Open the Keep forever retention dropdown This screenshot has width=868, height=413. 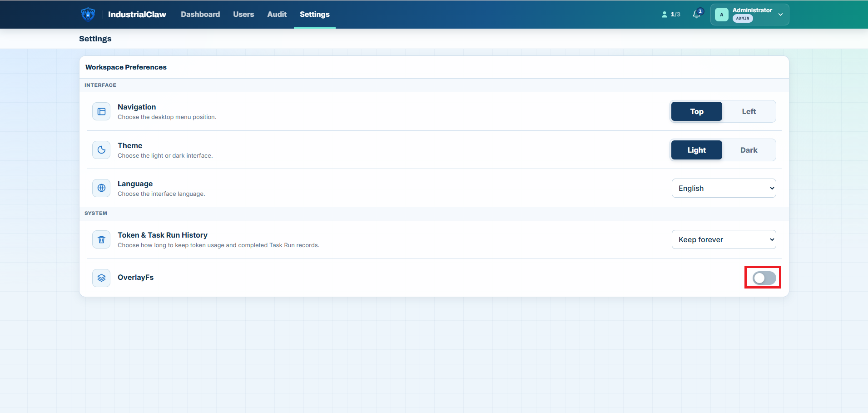tap(724, 239)
